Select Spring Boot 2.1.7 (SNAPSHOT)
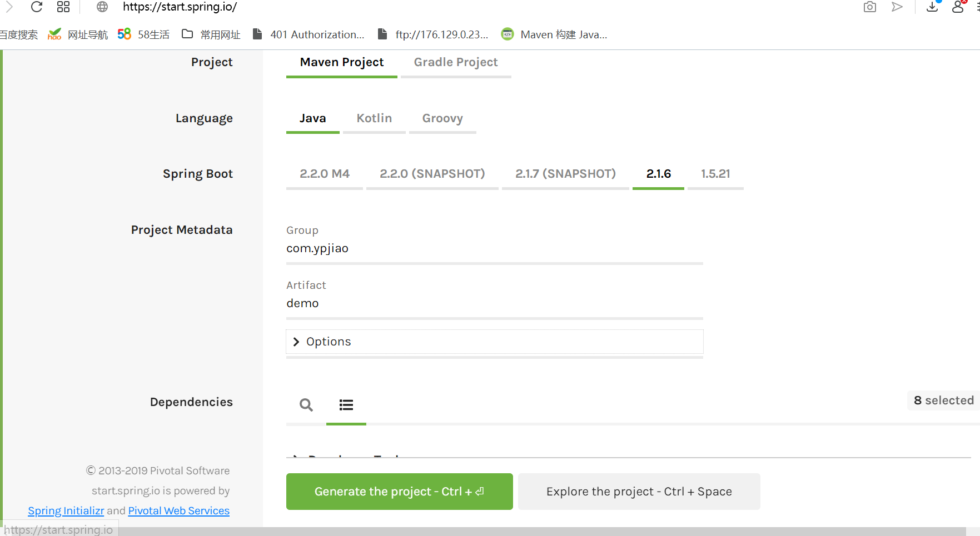 coord(565,174)
